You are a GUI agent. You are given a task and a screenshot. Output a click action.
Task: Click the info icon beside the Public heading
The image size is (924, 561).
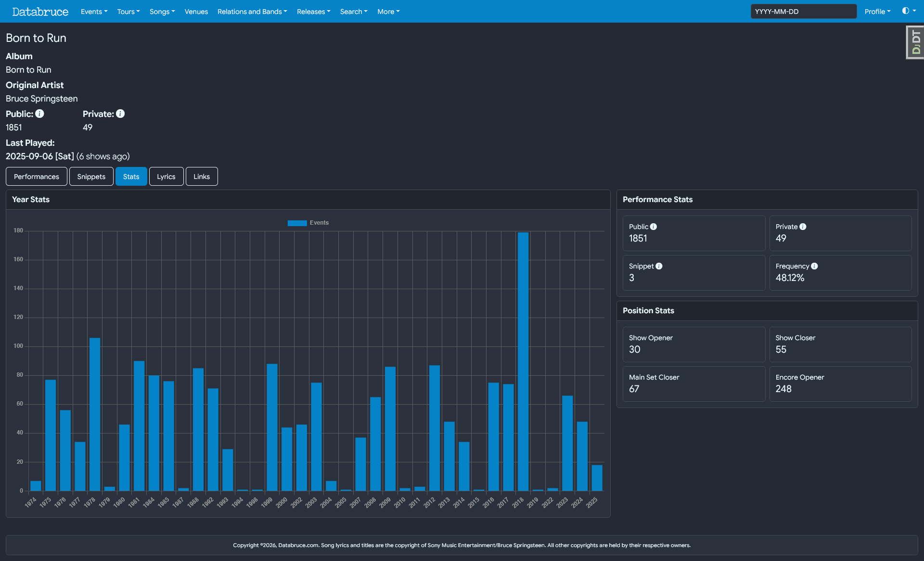(39, 114)
